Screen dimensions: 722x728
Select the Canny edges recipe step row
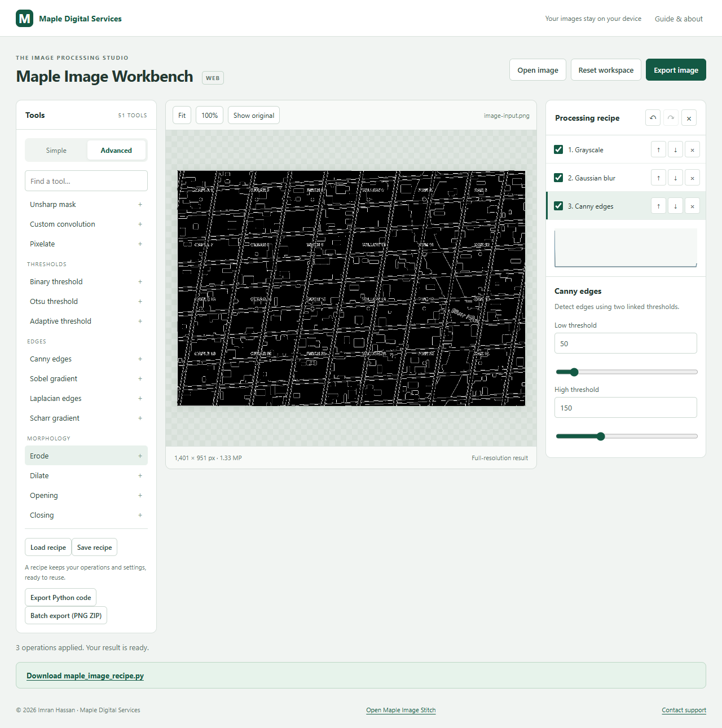click(x=626, y=206)
